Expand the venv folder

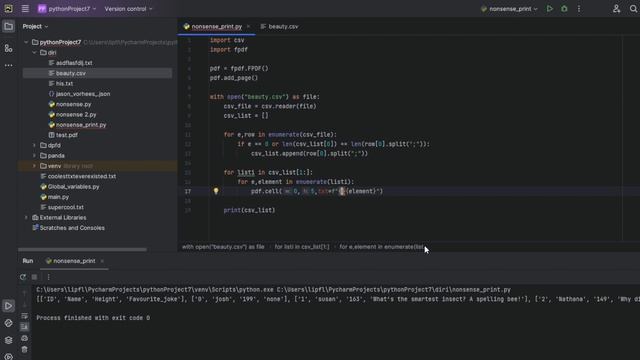click(34, 166)
